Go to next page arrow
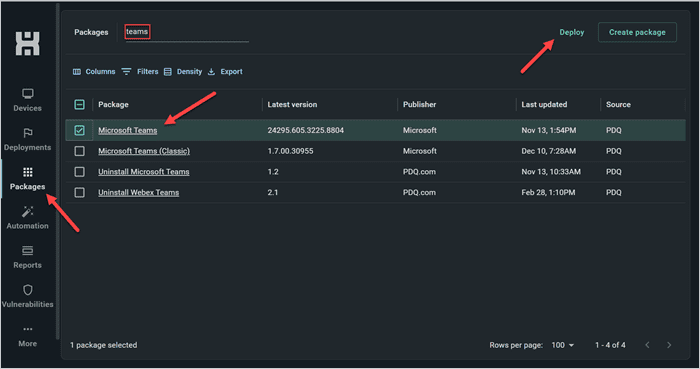This screenshot has width=700, height=369. coord(669,345)
